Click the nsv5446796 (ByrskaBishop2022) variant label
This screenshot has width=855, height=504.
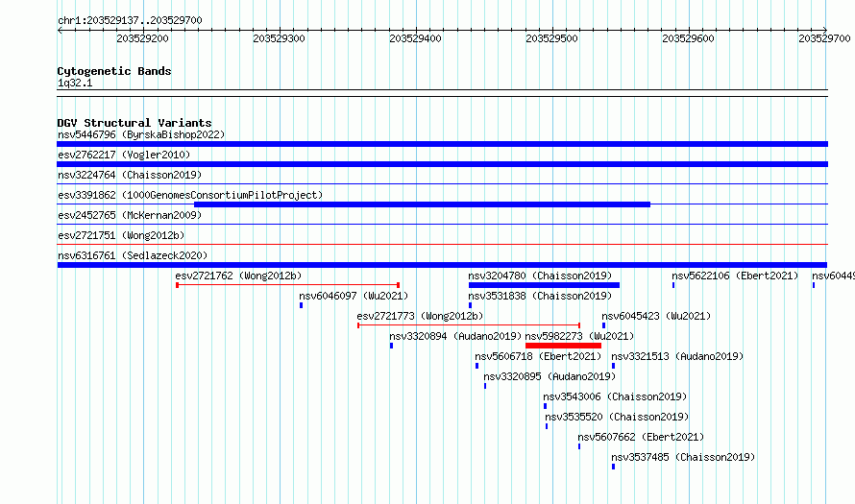coord(141,134)
